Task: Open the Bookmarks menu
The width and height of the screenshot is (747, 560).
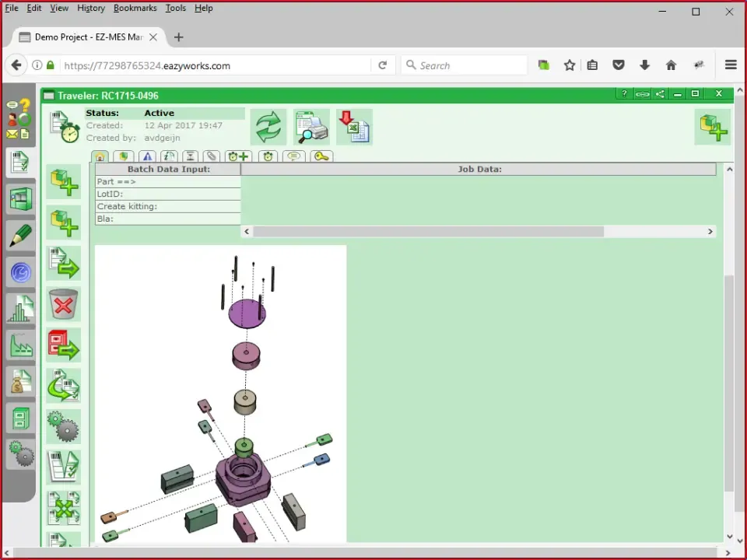Action: (135, 9)
